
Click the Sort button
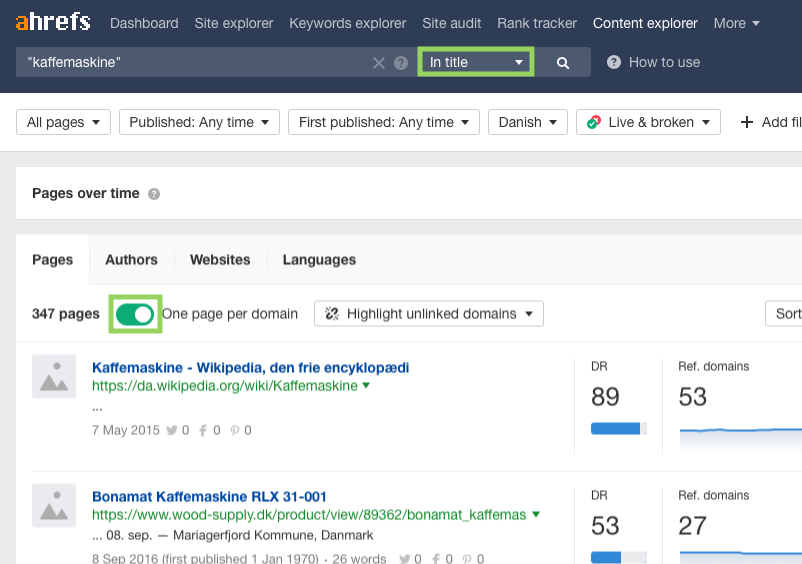[x=784, y=313]
